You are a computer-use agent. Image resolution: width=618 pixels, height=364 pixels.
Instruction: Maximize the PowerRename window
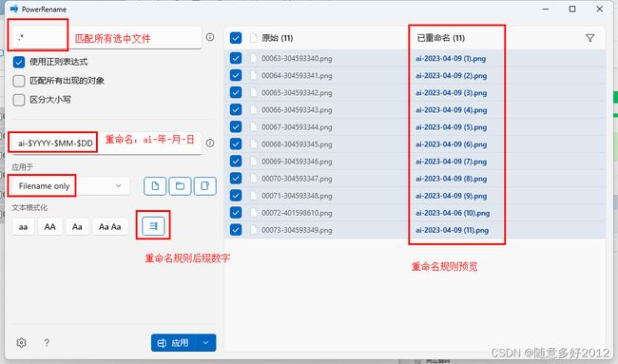572,9
